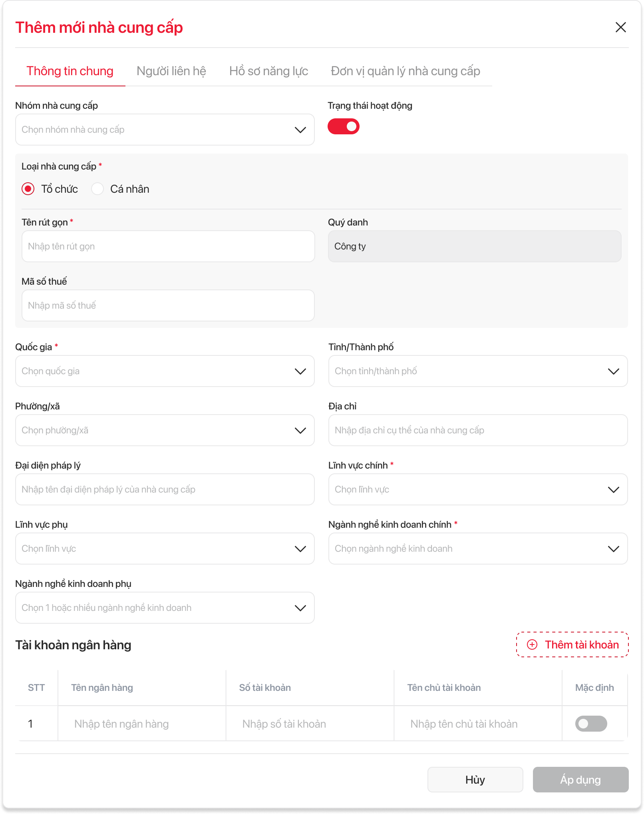Screen dimensions: 644x814
Task: Toggle Trạng thái hoạt động switch off
Action: coord(344,126)
